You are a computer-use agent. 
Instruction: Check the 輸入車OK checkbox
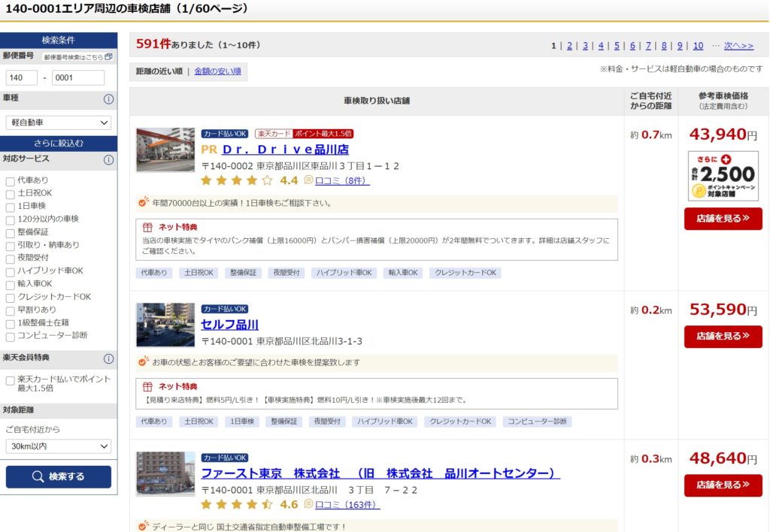pos(10,285)
